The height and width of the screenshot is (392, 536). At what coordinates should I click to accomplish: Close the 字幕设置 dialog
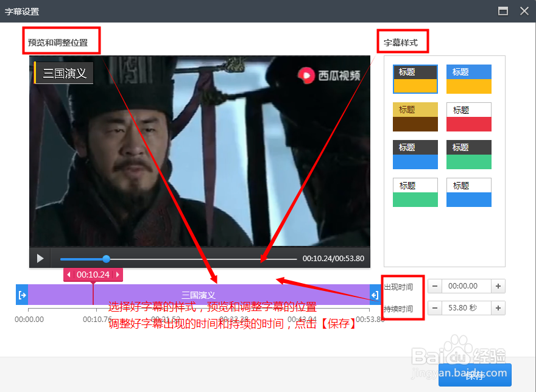(524, 11)
